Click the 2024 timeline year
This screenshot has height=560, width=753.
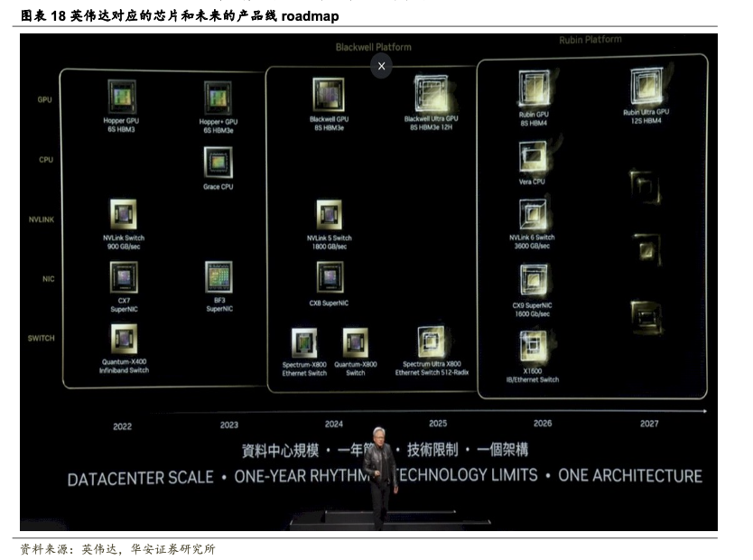coord(334,425)
